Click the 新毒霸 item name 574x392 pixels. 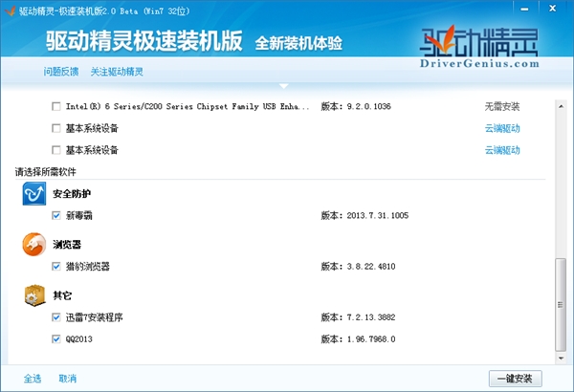pos(79,215)
